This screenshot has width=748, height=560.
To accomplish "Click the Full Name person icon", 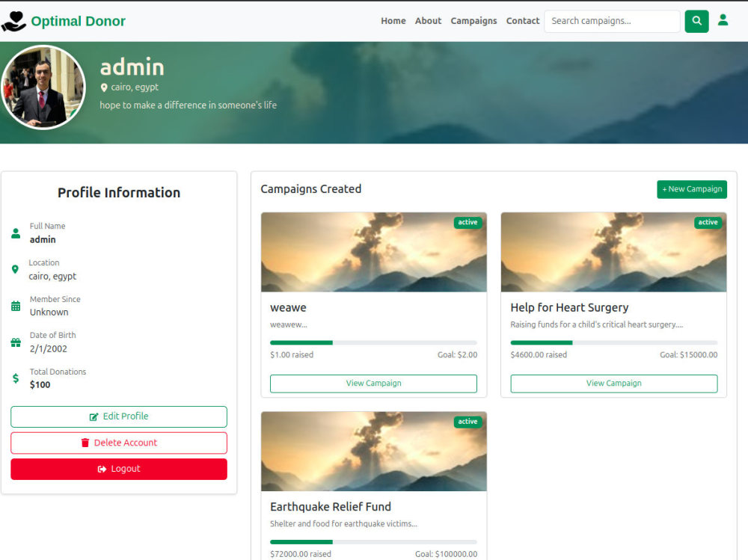I will (16, 233).
